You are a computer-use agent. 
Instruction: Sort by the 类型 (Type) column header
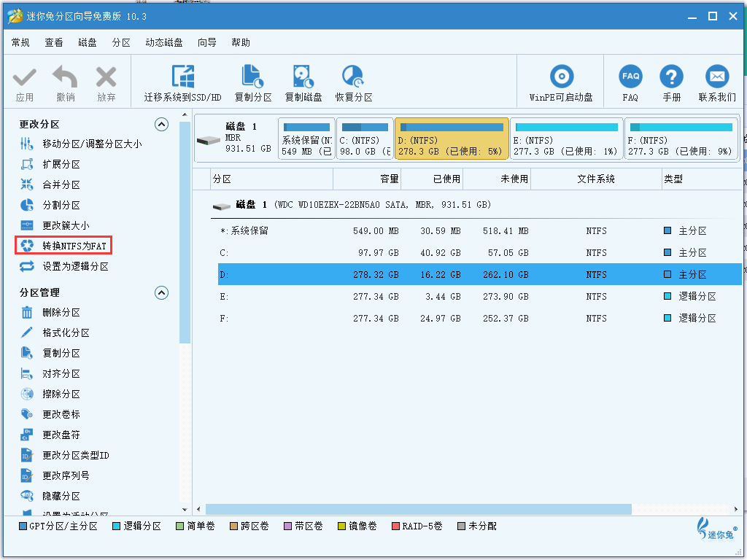tap(702, 179)
